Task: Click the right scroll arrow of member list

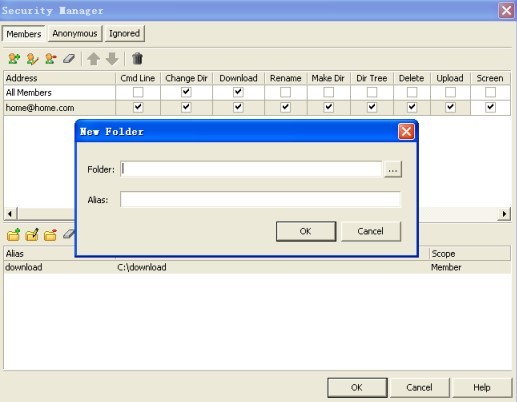Action: pos(504,213)
